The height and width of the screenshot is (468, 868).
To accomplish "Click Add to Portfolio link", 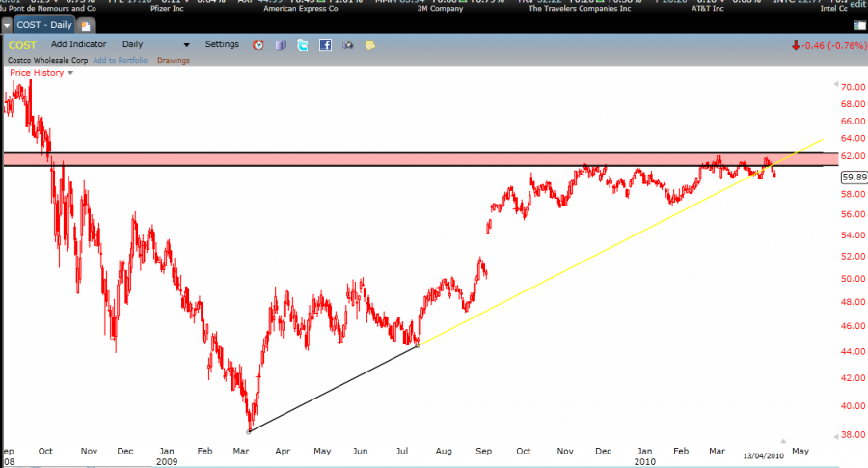I will click(x=121, y=60).
